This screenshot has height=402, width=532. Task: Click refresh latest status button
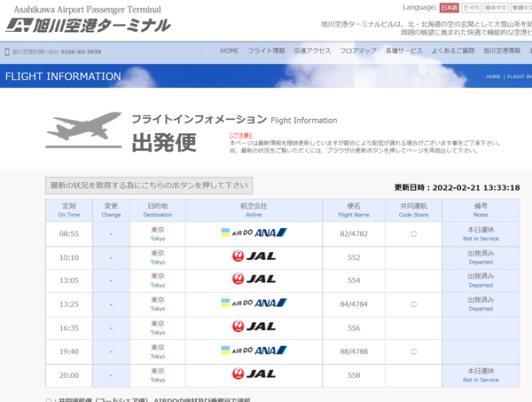click(x=149, y=185)
